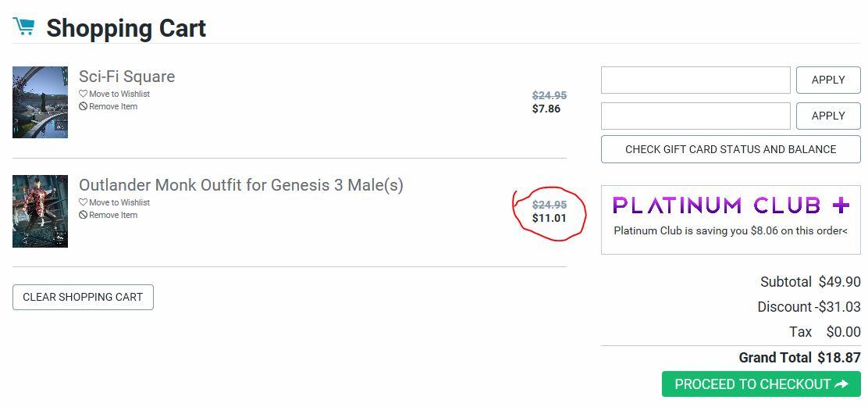
Task: Click heart icon for Sci-Fi Square
Action: coord(83,94)
